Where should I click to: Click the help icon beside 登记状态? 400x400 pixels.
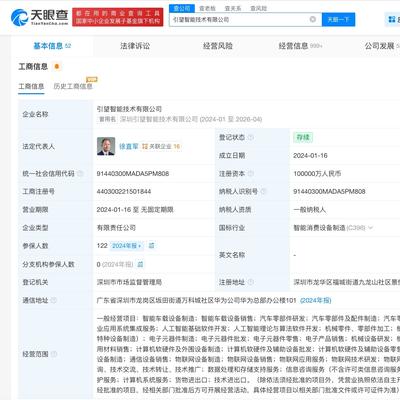point(251,137)
